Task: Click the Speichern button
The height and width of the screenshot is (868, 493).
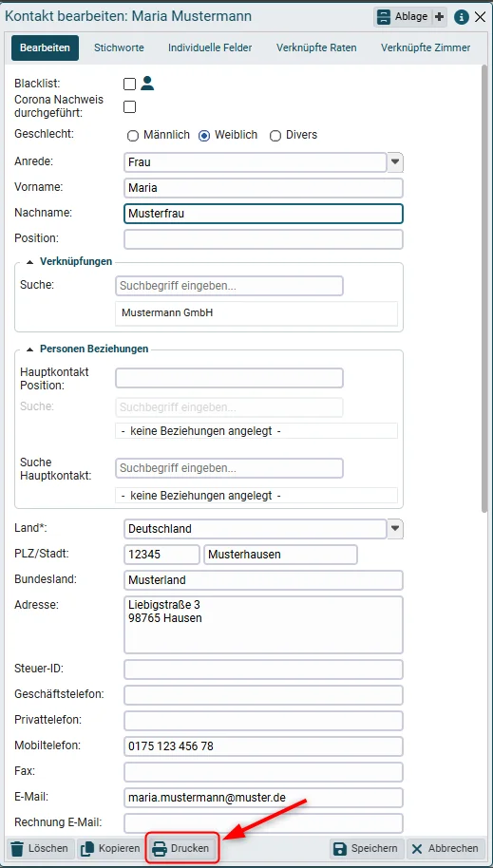Action: pos(367,848)
